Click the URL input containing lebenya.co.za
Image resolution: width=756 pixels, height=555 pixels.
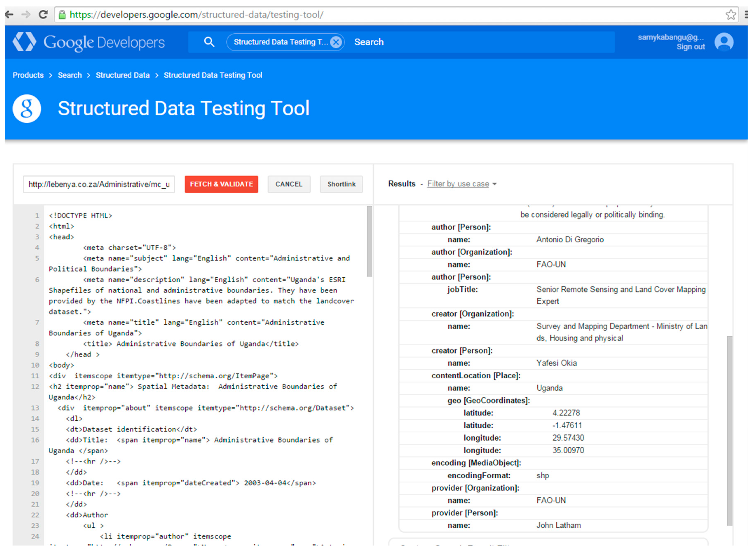tap(99, 184)
